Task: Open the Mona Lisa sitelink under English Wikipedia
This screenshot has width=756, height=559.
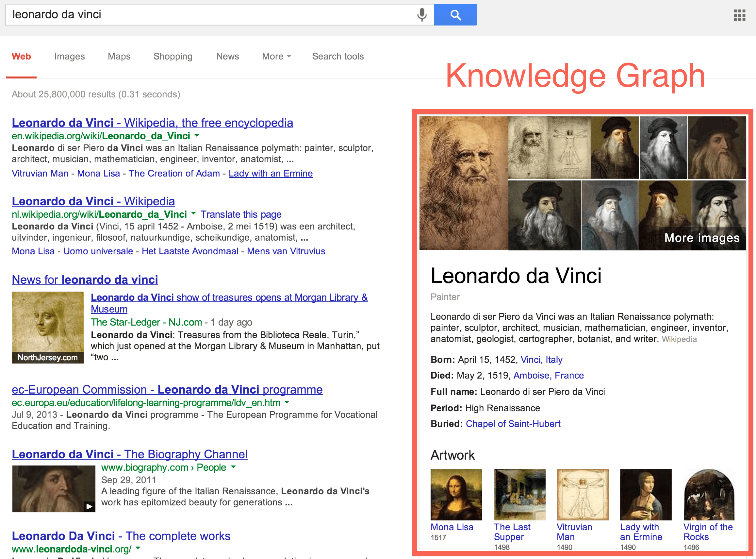Action: coord(98,174)
